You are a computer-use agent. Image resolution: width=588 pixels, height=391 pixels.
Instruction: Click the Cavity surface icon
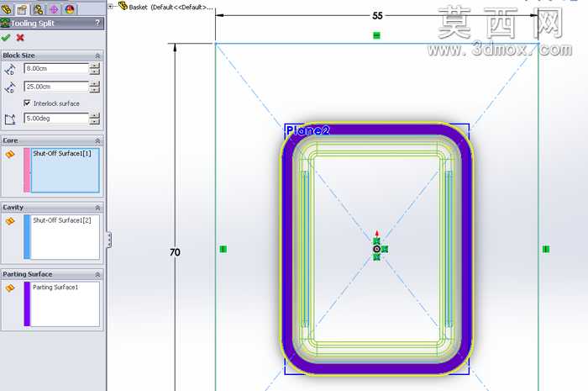[10, 221]
